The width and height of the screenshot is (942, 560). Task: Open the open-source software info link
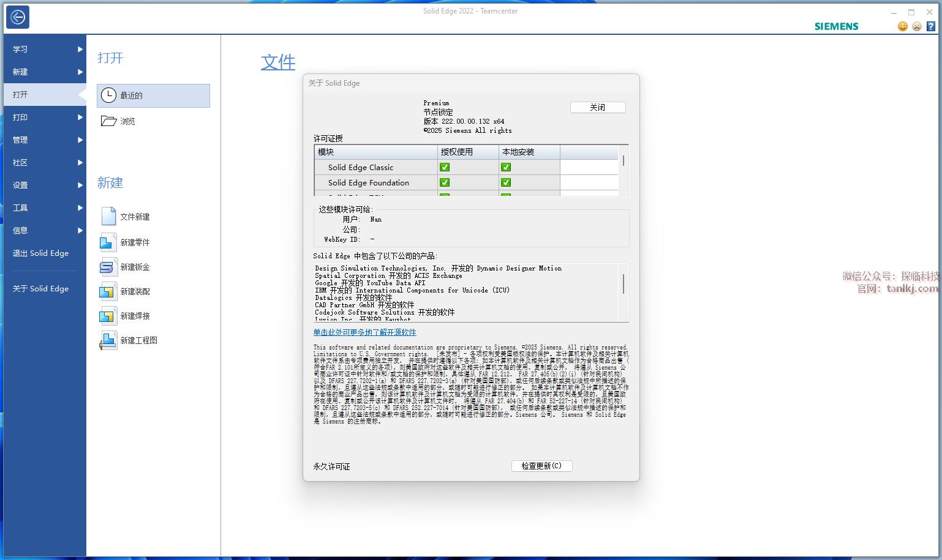[x=364, y=332]
